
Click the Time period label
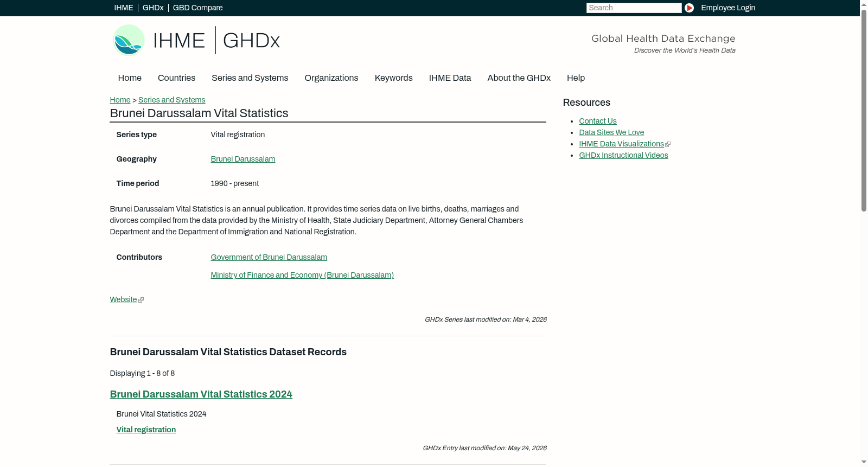137,183
